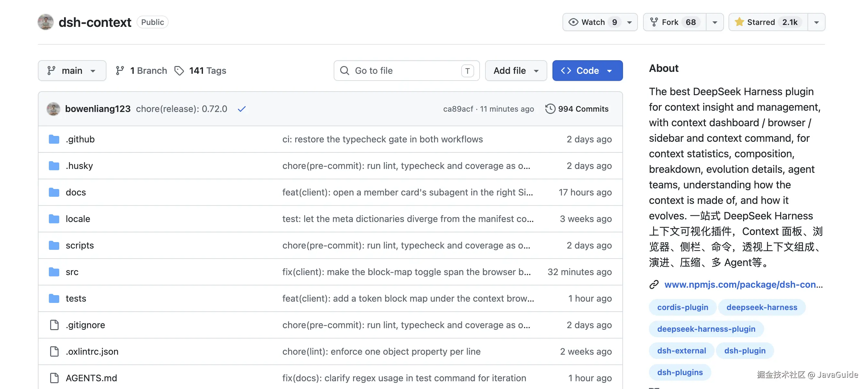The width and height of the screenshot is (868, 389).
Task: Expand the blue Code dropdown button
Action: click(x=587, y=71)
